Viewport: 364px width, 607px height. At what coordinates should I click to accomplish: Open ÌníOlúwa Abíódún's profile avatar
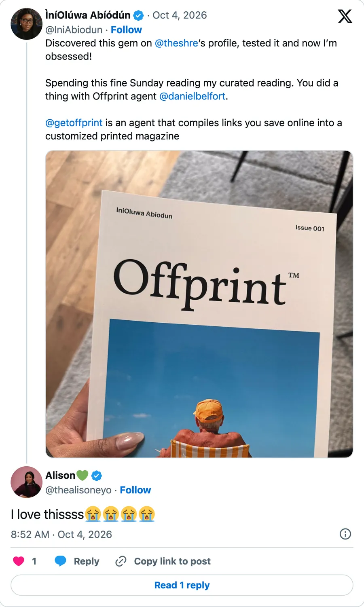[x=26, y=24]
